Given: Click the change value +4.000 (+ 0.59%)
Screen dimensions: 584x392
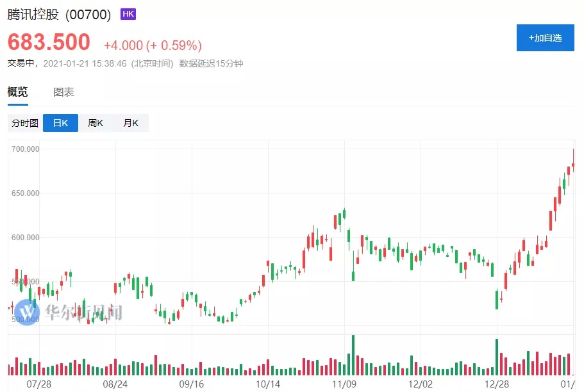Looking at the screenshot, I should point(153,45).
